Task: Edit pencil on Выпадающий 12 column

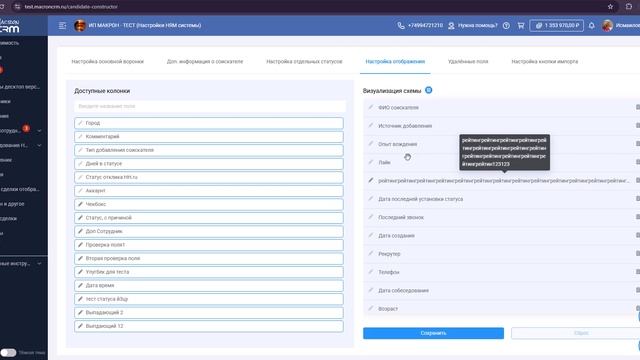Action: [x=80, y=326]
